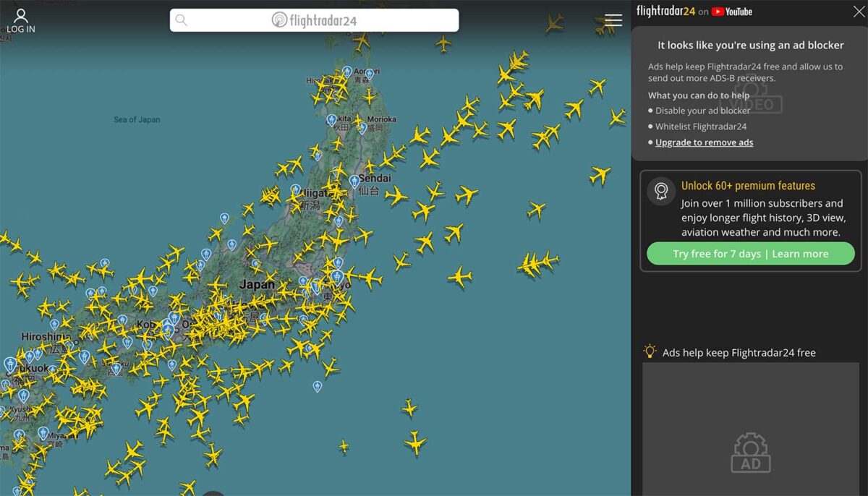
Task: Follow the Upgrade to remove ads link
Action: point(704,142)
